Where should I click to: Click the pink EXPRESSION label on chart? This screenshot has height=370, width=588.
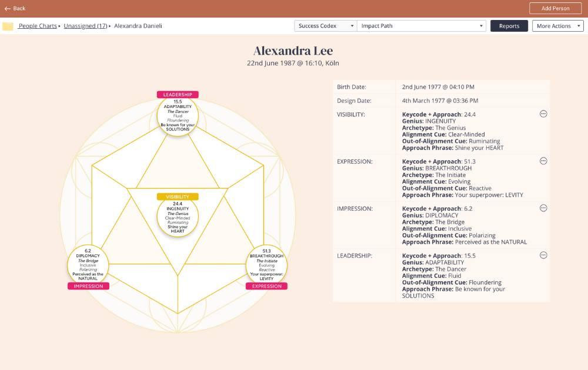point(266,286)
